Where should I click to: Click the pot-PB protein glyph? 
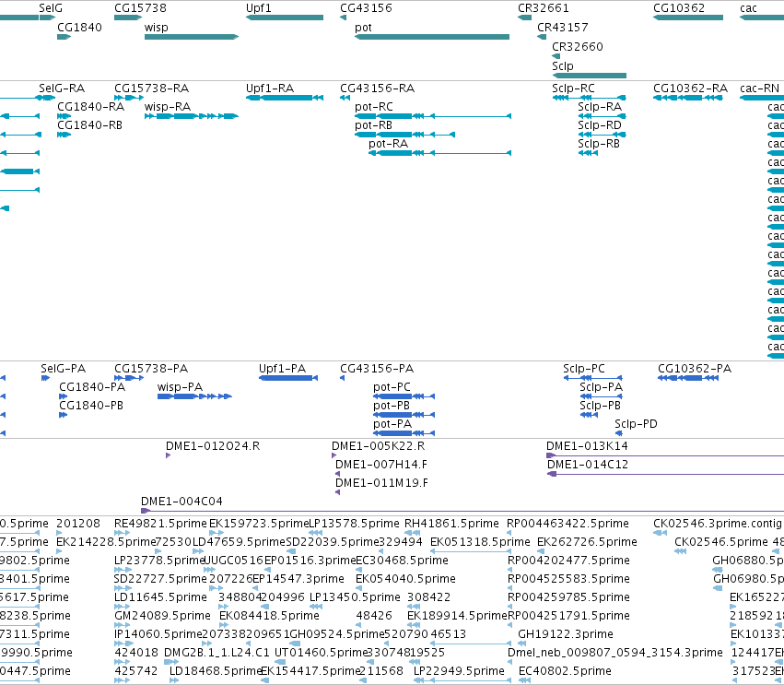[404, 415]
